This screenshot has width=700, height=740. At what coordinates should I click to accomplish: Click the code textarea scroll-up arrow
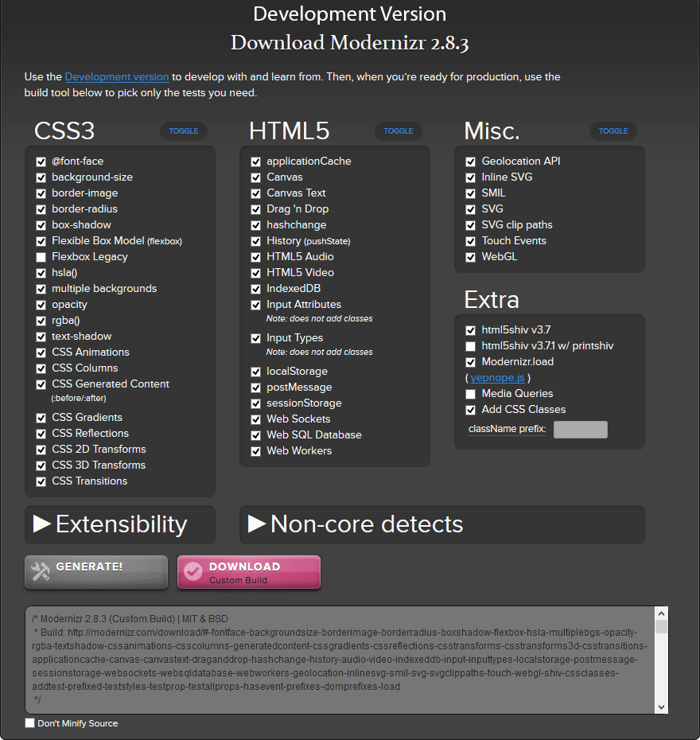coord(661,613)
